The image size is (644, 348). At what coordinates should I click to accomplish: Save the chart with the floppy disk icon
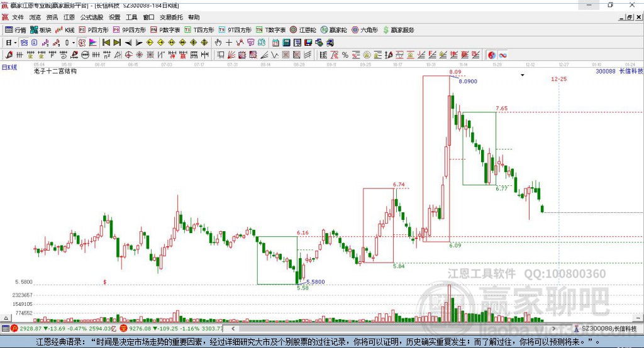pyautogui.click(x=308, y=43)
